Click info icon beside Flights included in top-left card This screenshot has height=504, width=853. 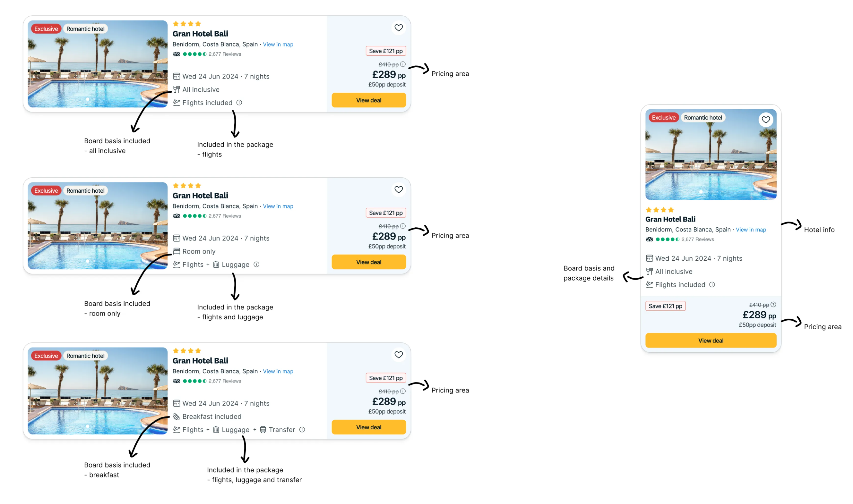pos(239,103)
